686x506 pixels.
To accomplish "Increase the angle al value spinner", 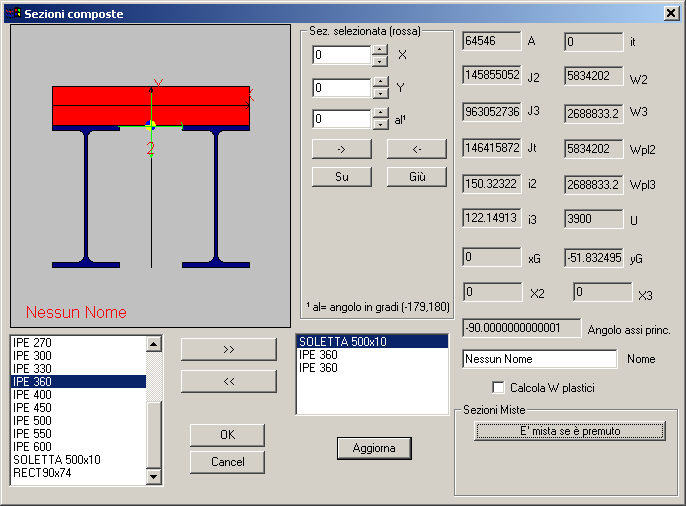I will [x=379, y=114].
